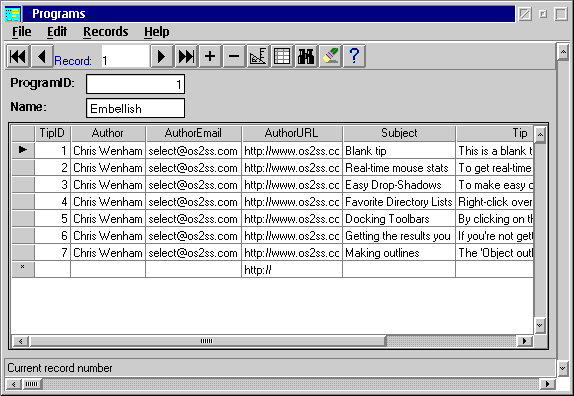The width and height of the screenshot is (574, 396).
Task: Click the 'Making outlines' cell
Action: click(x=399, y=253)
